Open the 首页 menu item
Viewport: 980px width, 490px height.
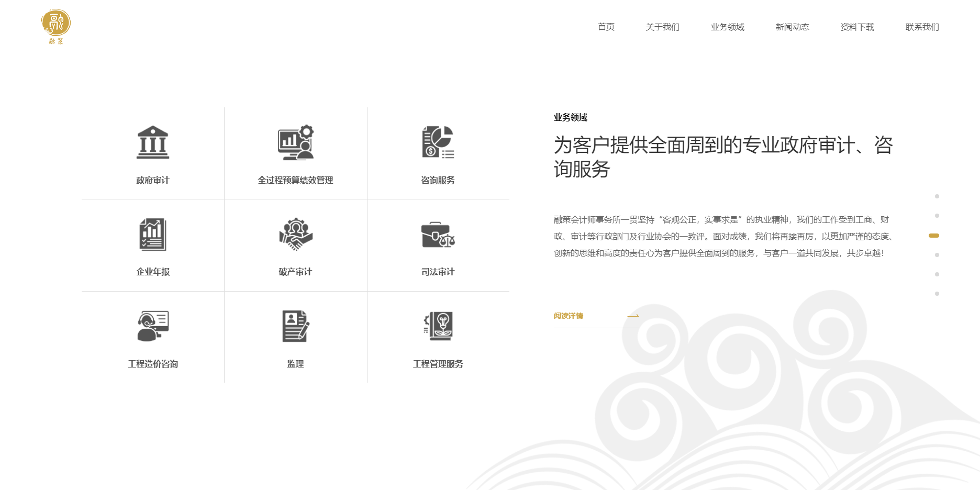coord(606,27)
